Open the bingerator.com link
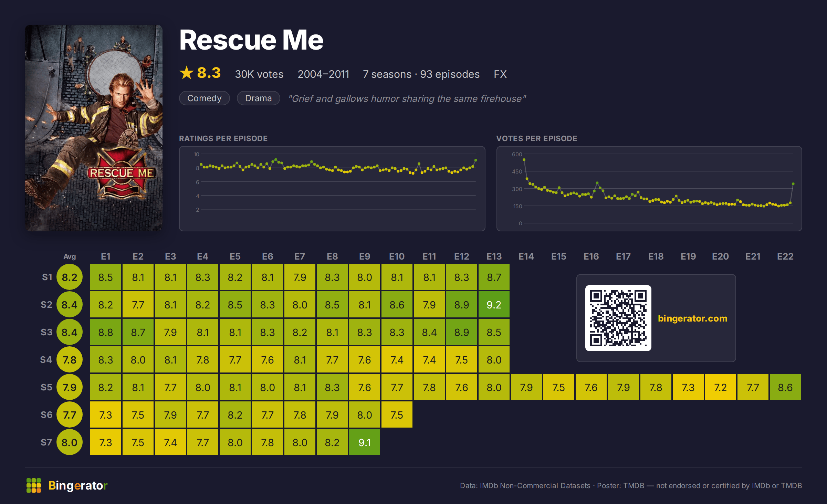The height and width of the screenshot is (504, 827). pyautogui.click(x=692, y=318)
